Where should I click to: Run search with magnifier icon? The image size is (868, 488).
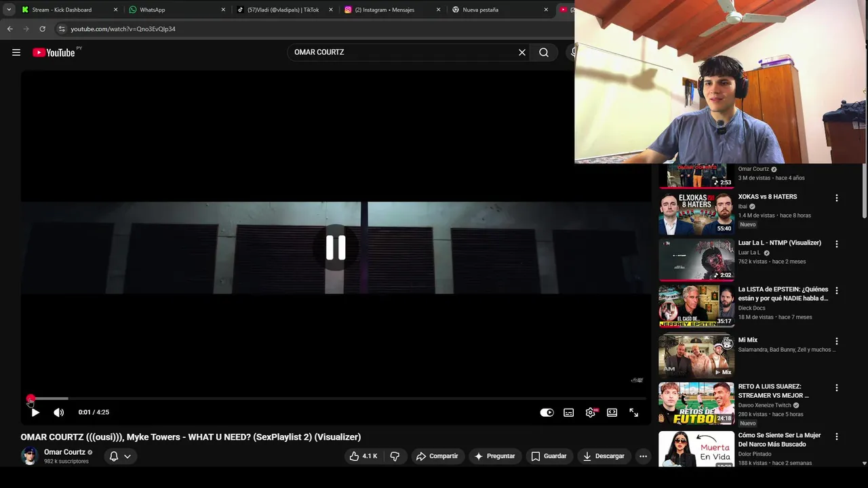click(544, 52)
